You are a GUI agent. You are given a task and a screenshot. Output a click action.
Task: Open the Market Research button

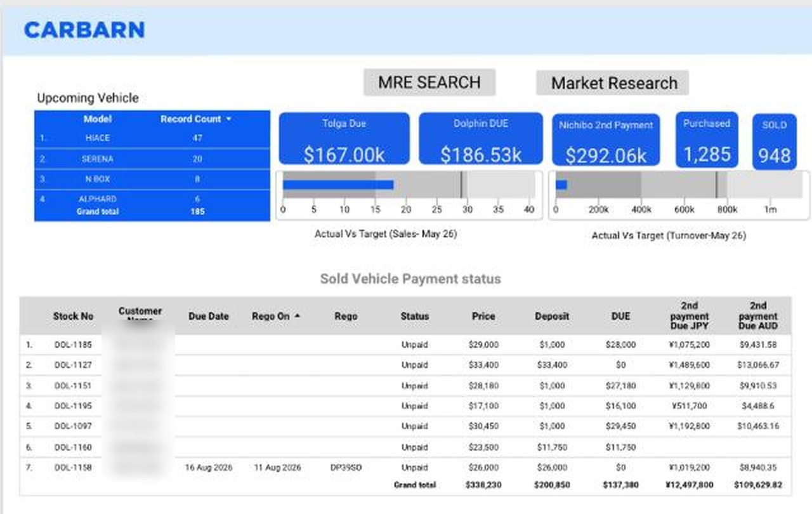click(x=614, y=83)
